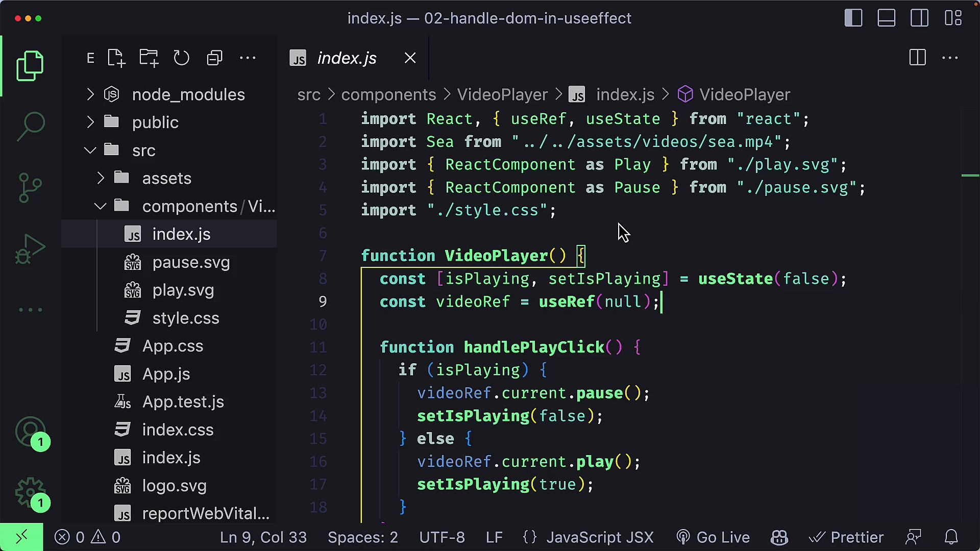Open Run and Debug view

click(x=30, y=248)
